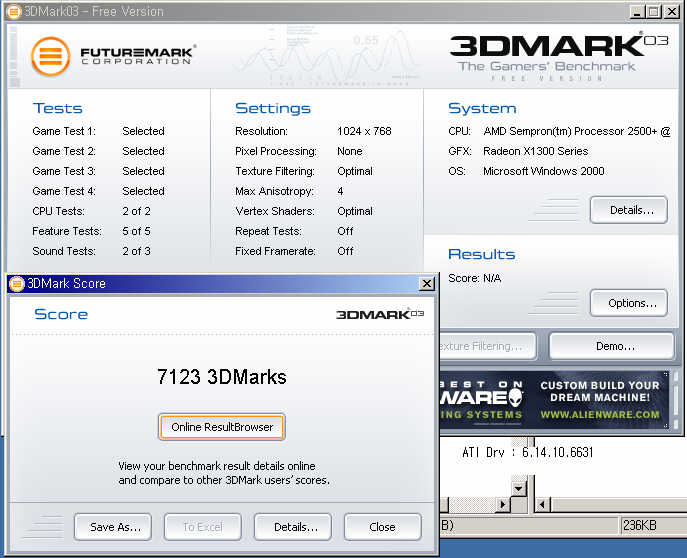Click scroll right arrow in background window
Viewport: 687px width, 558px height.
pyautogui.click(x=503, y=505)
